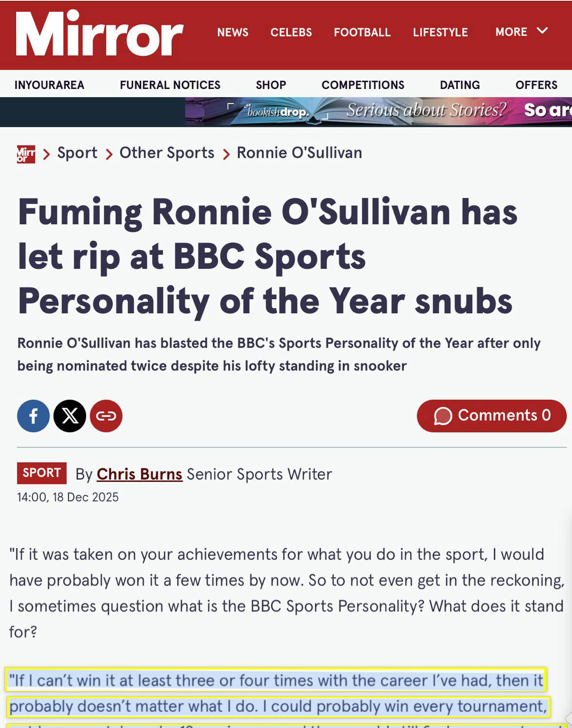The width and height of the screenshot is (572, 728).
Task: Copy article link with the link icon
Action: (x=106, y=416)
